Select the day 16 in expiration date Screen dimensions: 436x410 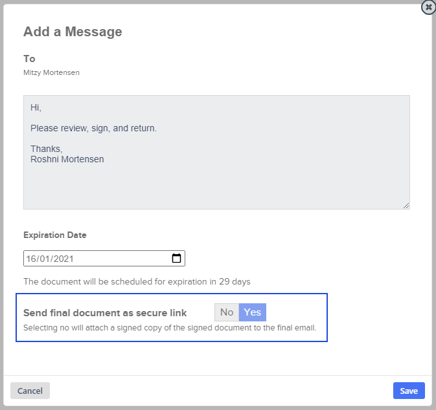pos(31,259)
